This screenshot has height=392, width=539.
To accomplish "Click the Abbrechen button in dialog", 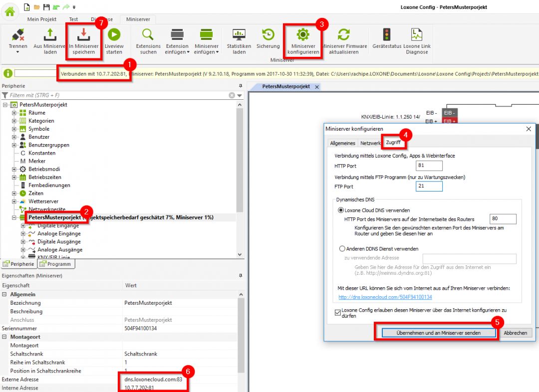I will point(517,333).
